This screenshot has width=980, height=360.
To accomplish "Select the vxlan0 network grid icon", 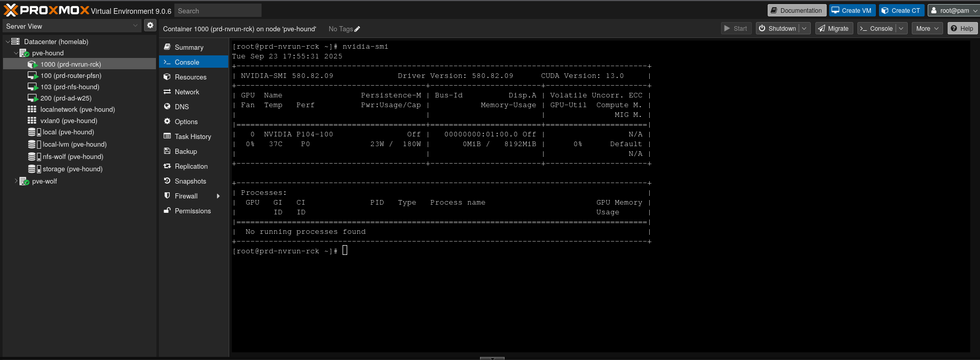I will click(32, 121).
